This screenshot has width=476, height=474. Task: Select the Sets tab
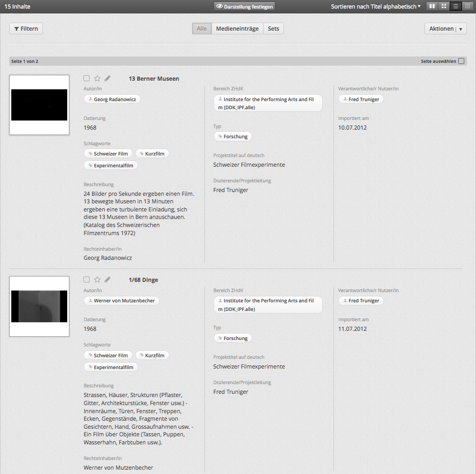click(x=273, y=29)
